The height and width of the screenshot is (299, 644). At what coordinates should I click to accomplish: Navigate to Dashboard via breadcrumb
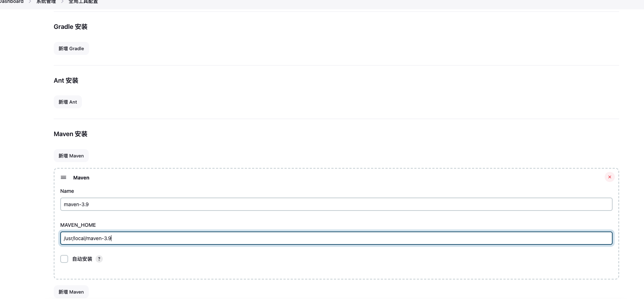click(11, 2)
